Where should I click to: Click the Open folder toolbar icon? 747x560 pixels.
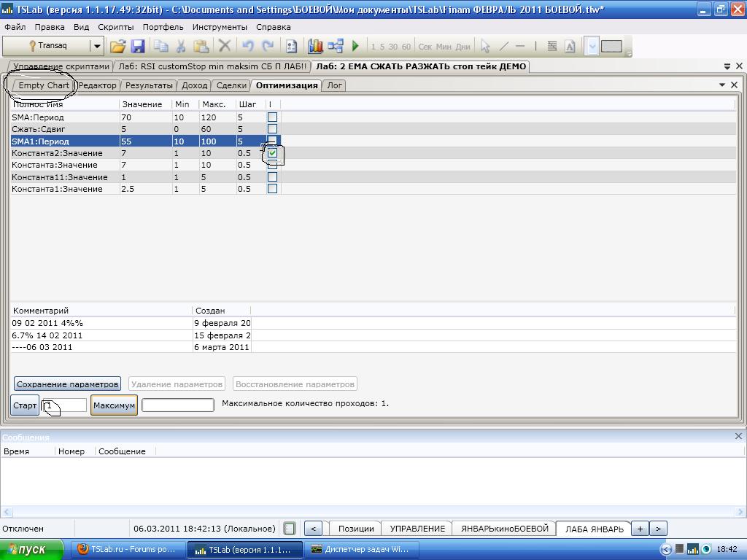pos(117,46)
